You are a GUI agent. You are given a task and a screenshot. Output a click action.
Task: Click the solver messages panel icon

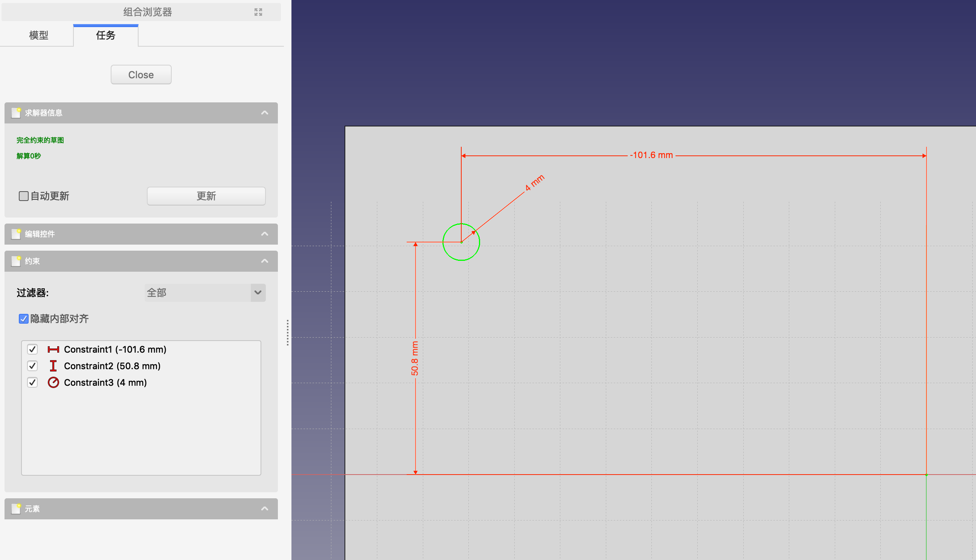click(16, 113)
